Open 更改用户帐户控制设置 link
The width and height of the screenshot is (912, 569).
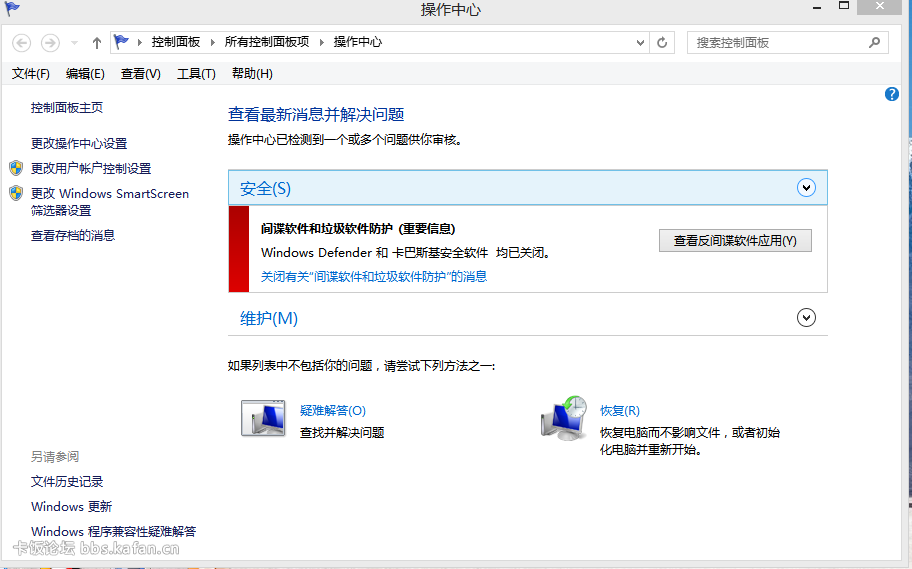[x=91, y=169]
